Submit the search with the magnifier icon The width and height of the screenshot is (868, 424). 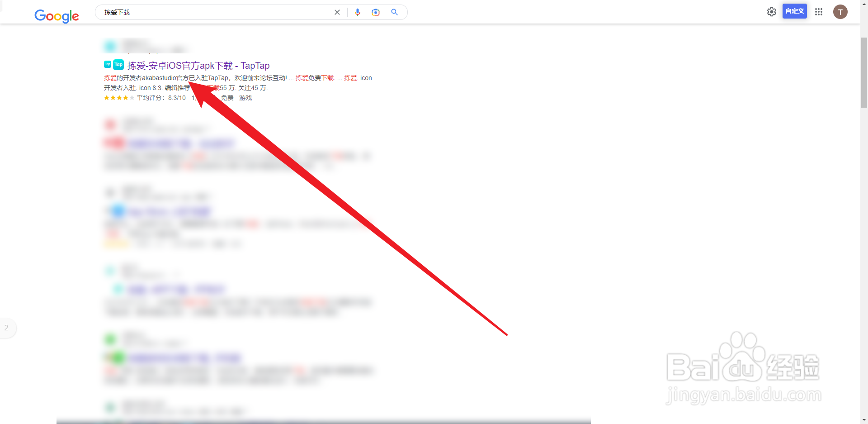coord(394,12)
